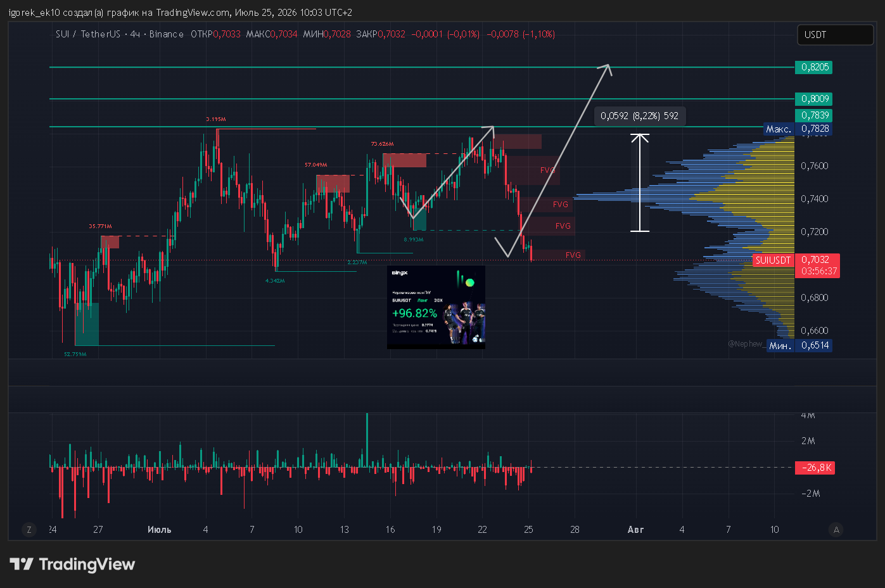Click date 16 on the time axis
885x588 pixels.
pos(390,530)
